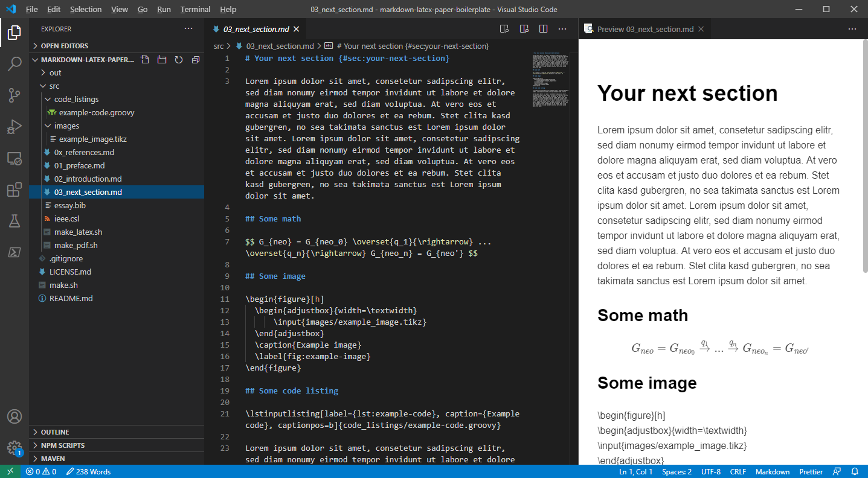This screenshot has height=478, width=868.
Task: Open More Actions ellipsis of the preview group
Action: pos(852,28)
